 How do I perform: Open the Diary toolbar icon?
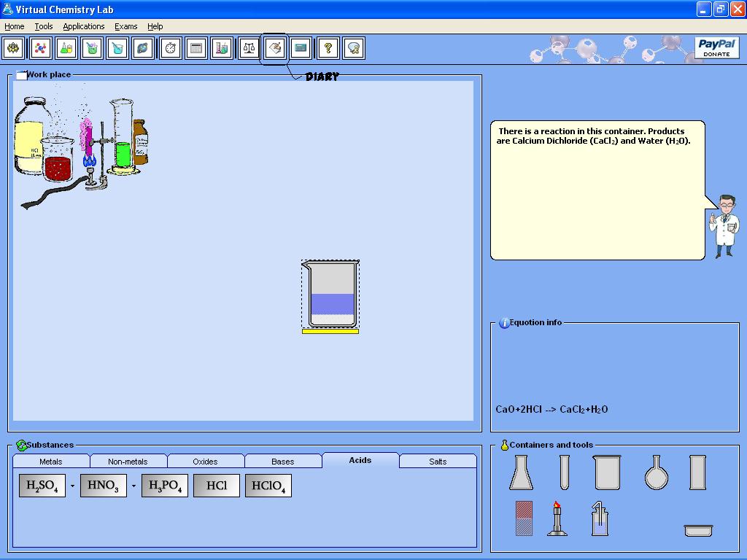(275, 48)
